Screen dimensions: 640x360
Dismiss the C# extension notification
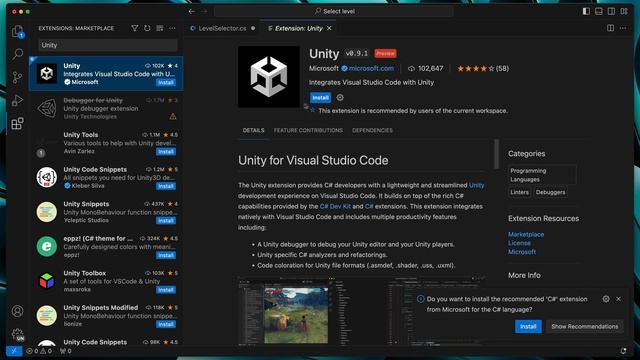pyautogui.click(x=619, y=299)
